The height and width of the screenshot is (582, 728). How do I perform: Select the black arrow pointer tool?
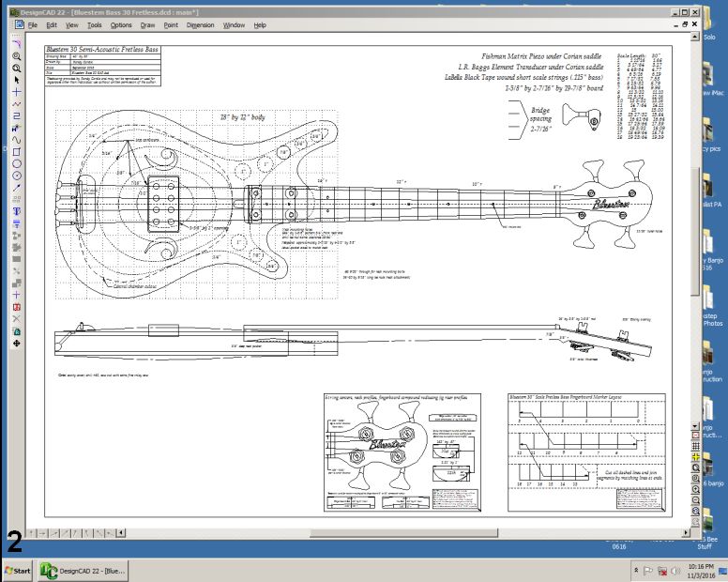point(16,80)
